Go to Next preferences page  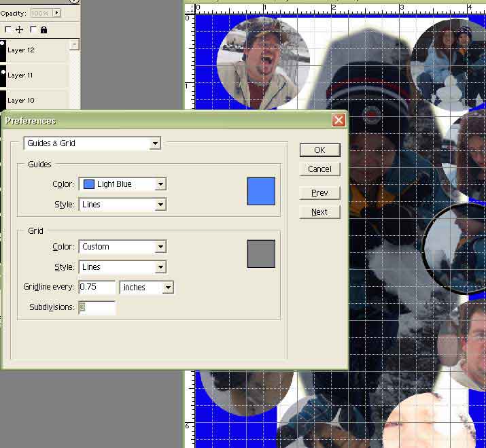tap(319, 211)
